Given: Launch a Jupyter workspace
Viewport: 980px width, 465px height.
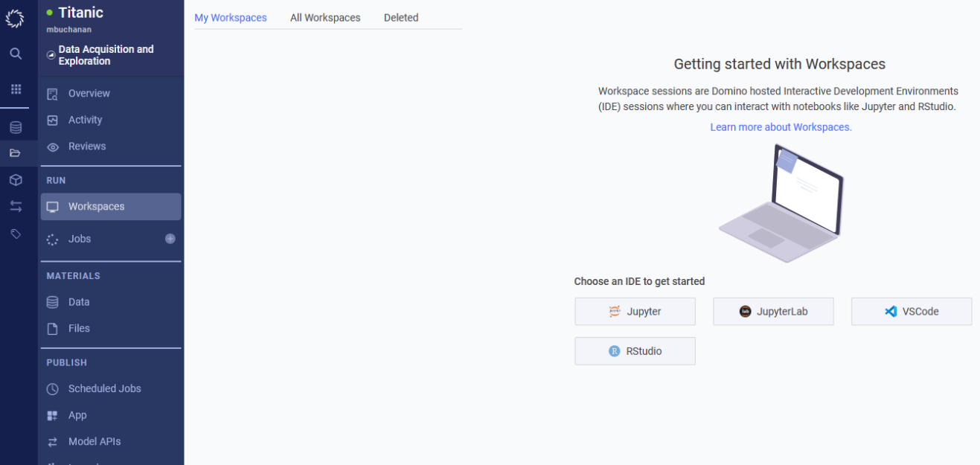Looking at the screenshot, I should [x=635, y=312].
